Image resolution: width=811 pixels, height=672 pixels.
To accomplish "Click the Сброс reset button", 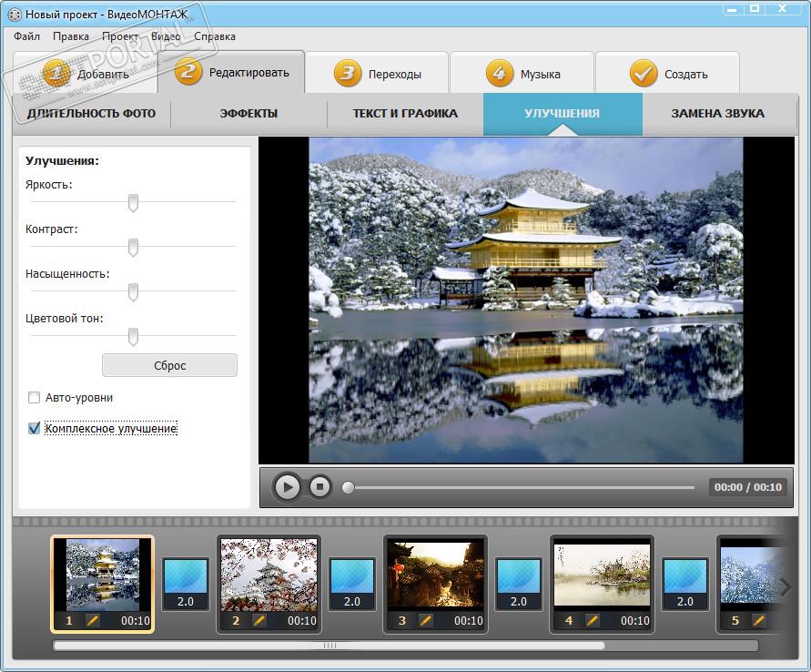I will tap(169, 365).
